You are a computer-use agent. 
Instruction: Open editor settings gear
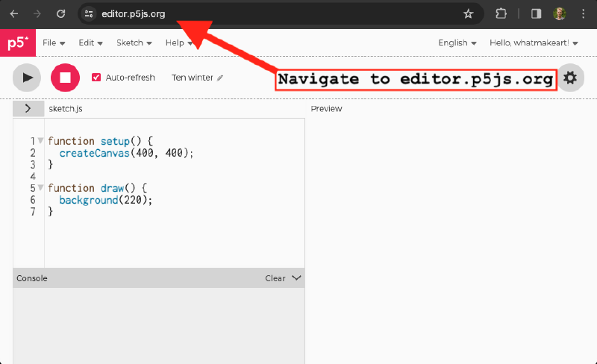pos(570,78)
